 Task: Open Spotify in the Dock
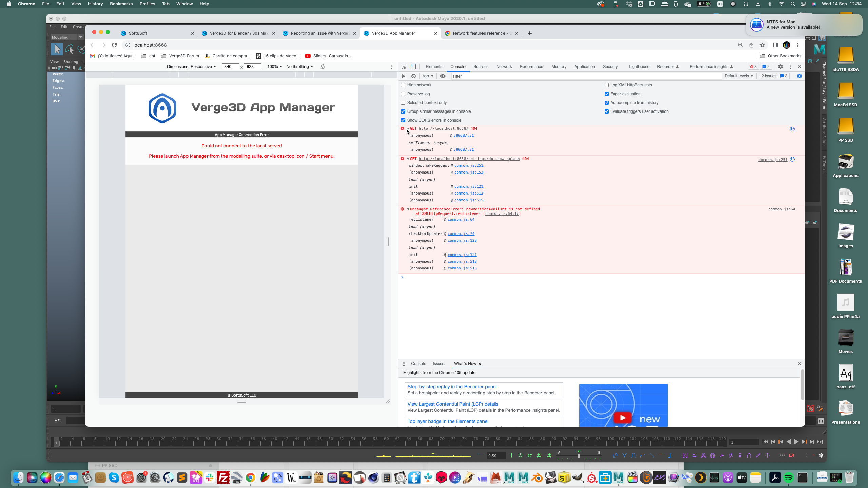click(789, 478)
